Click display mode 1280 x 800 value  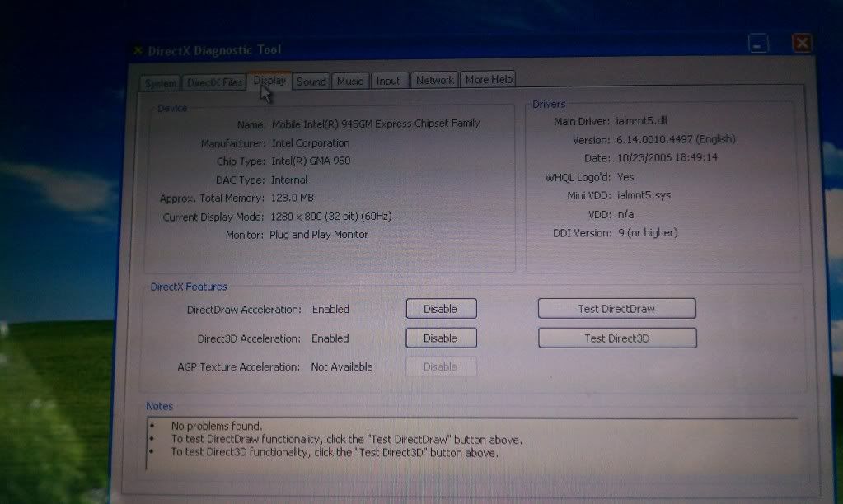click(x=330, y=216)
